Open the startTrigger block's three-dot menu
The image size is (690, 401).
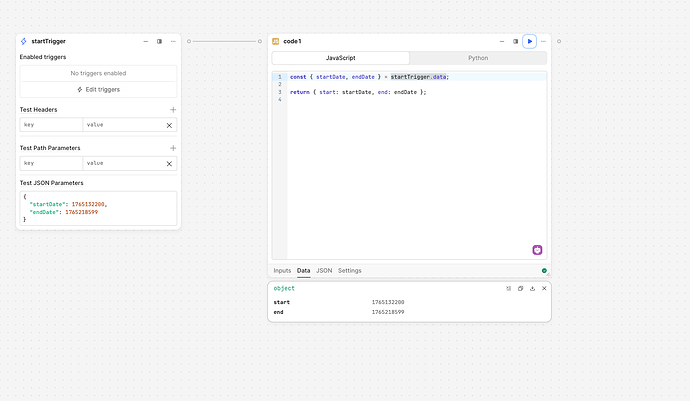pyautogui.click(x=173, y=41)
